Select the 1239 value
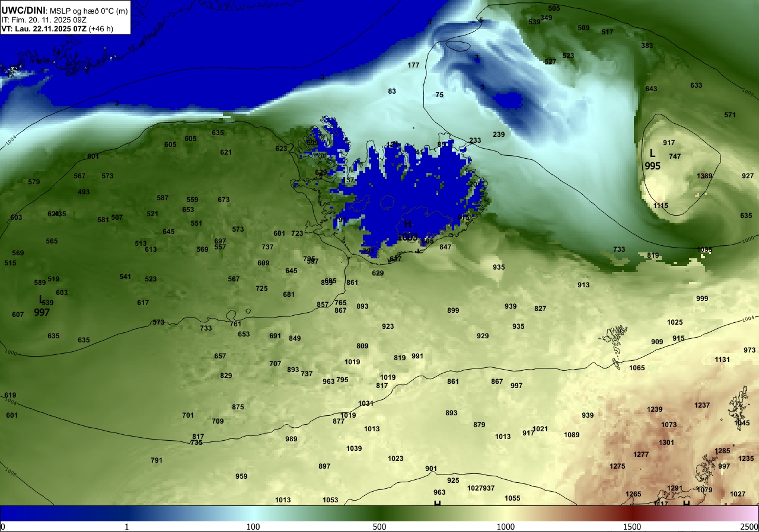 (655, 409)
